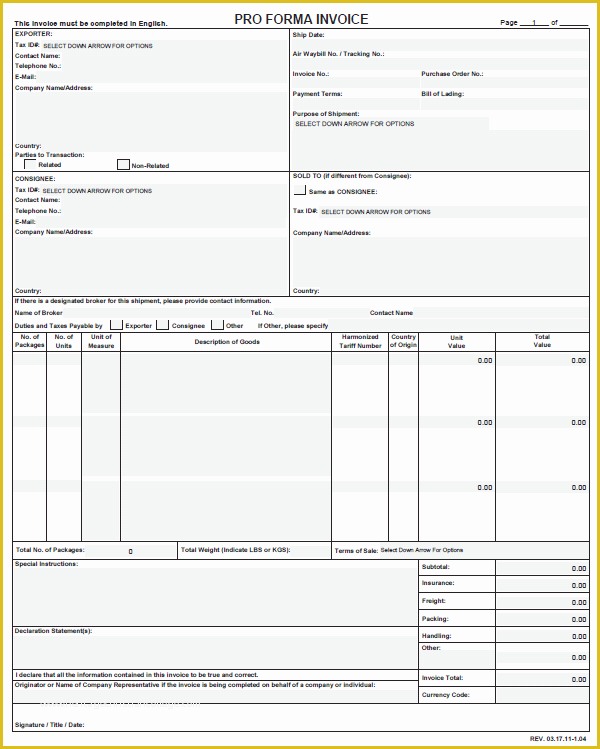Click the Total Weight field
This screenshot has width=600, height=749.
tap(311, 550)
